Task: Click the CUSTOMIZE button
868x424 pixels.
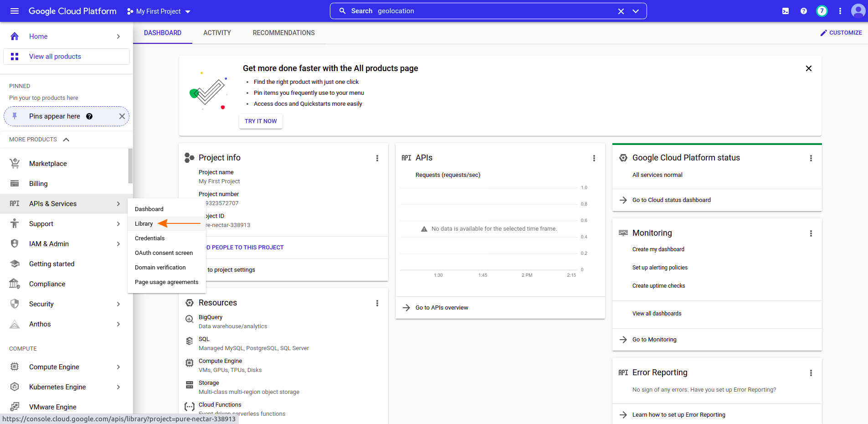Action: tap(841, 33)
